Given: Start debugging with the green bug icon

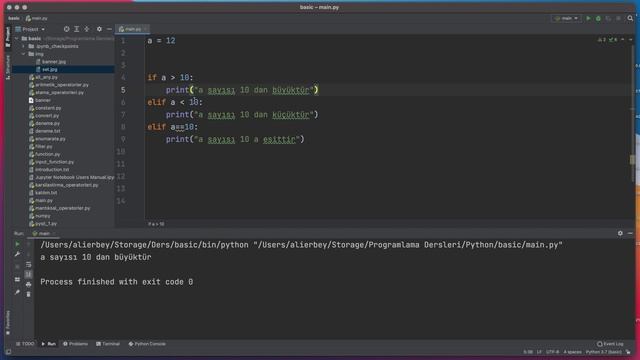Looking at the screenshot, I should [598, 18].
